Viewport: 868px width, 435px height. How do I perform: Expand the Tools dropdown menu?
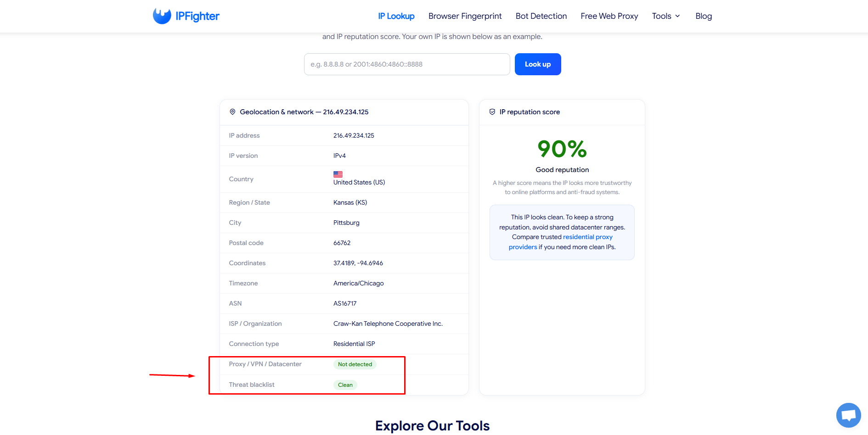[666, 16]
